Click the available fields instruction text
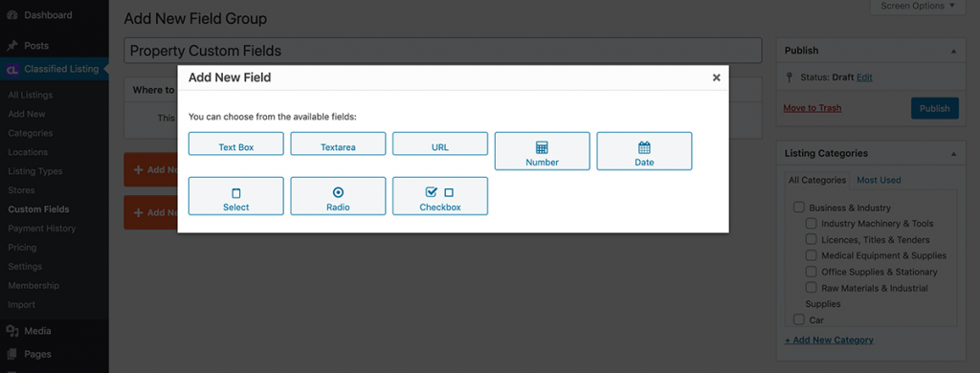 click(x=273, y=117)
